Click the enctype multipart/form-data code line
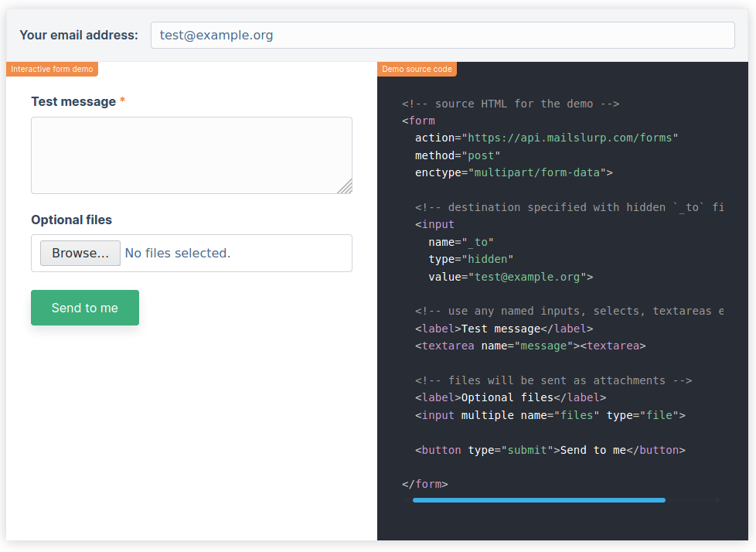Viewport: 756px width, 552px height. pos(513,172)
